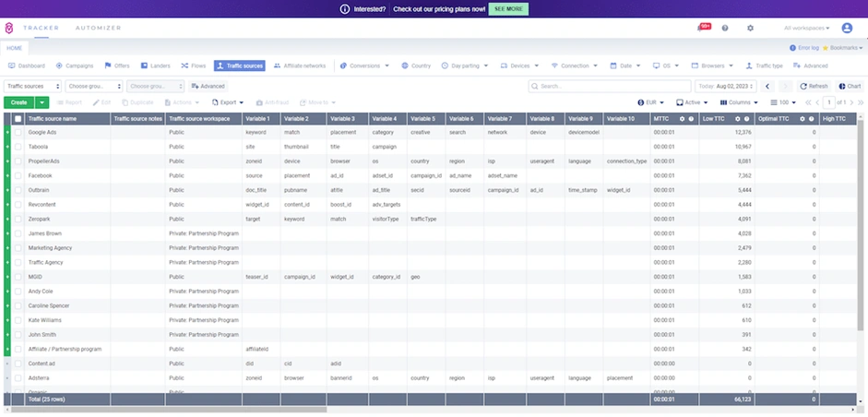This screenshot has height=417, width=868.
Task: Switch to the Campaigns tab
Action: click(76, 66)
